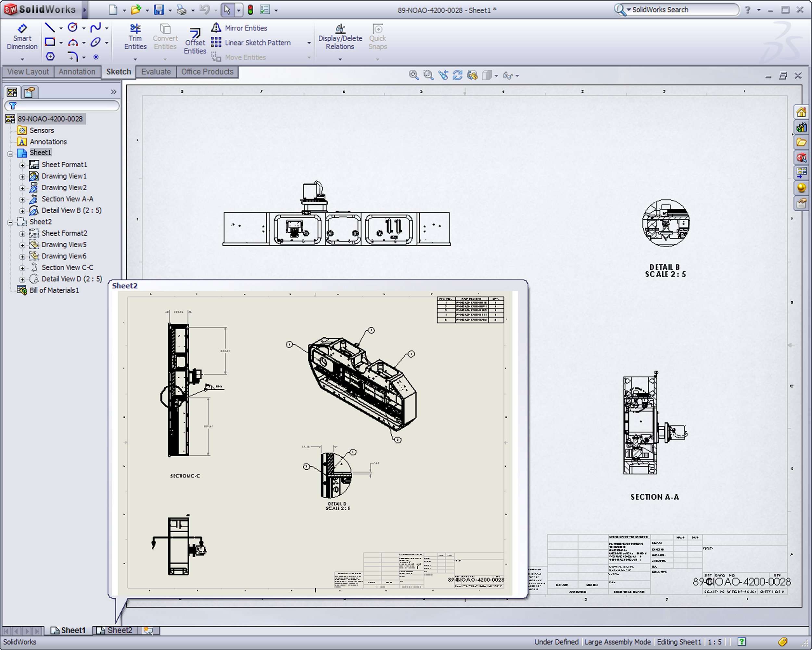Screen dimensions: 812x650
Task: Open the PropertyManager tab icon
Action: [29, 92]
